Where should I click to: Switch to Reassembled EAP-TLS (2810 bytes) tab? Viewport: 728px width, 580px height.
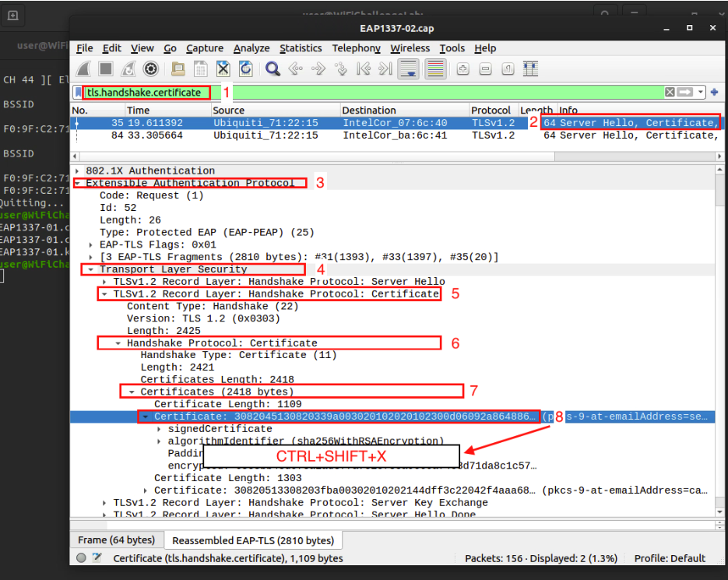coord(253,540)
